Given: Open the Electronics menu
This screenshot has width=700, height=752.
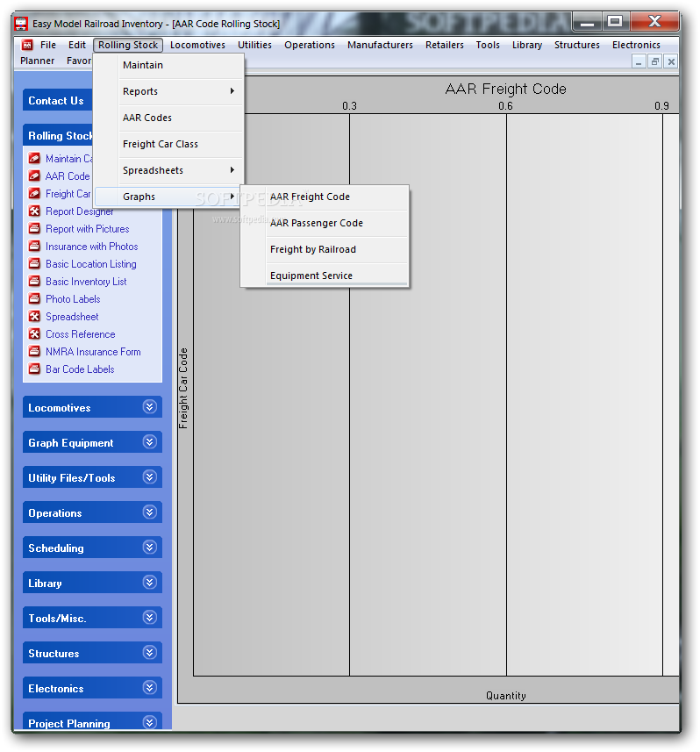Looking at the screenshot, I should tap(636, 45).
